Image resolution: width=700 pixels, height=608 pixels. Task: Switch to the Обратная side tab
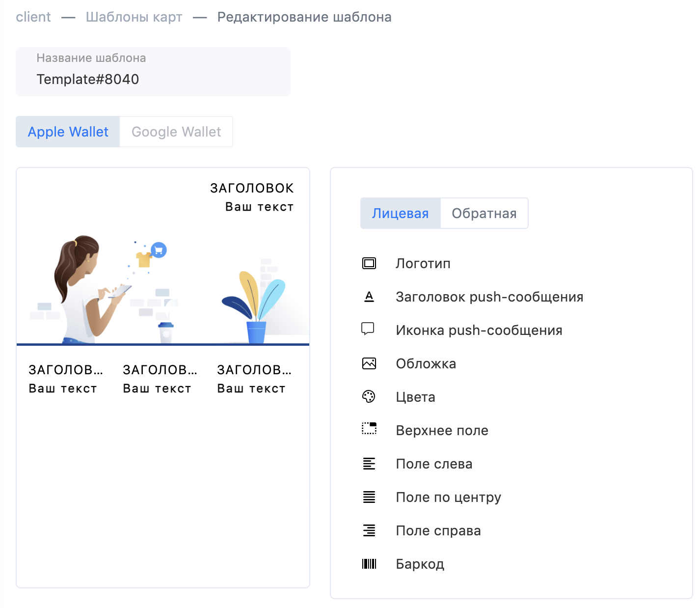[484, 213]
